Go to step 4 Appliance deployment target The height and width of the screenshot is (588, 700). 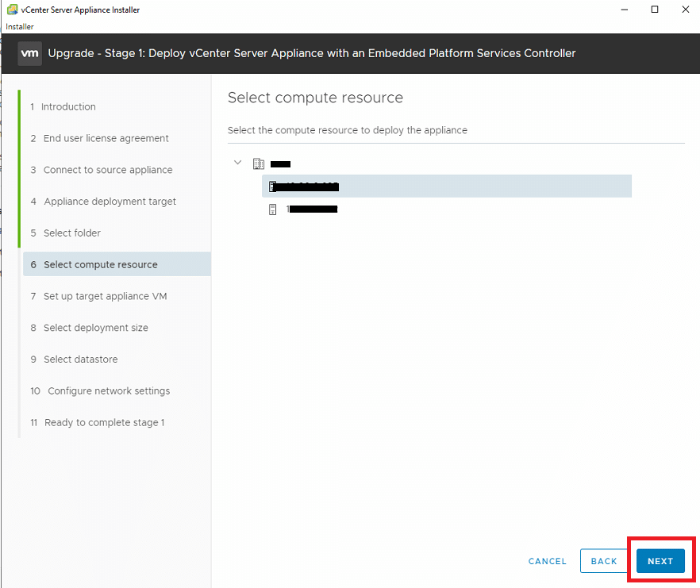[x=103, y=202]
